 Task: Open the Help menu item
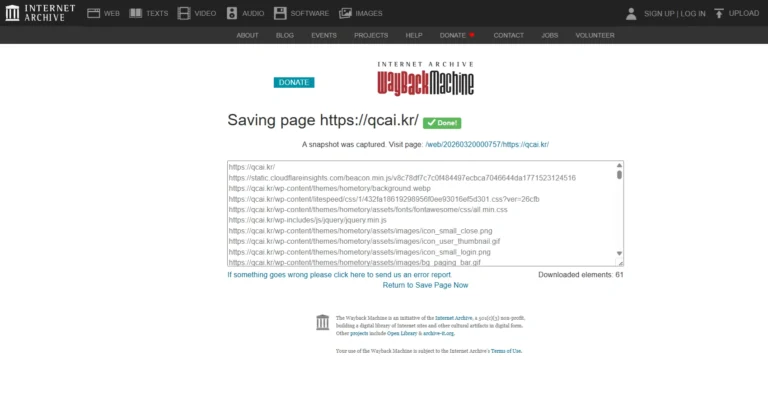(x=414, y=35)
